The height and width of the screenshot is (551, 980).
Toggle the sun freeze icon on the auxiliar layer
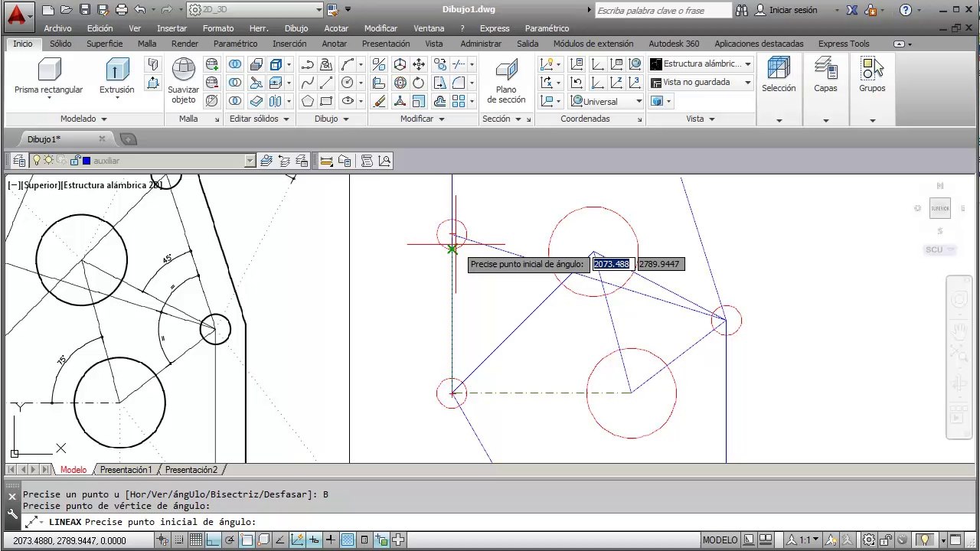pos(48,161)
